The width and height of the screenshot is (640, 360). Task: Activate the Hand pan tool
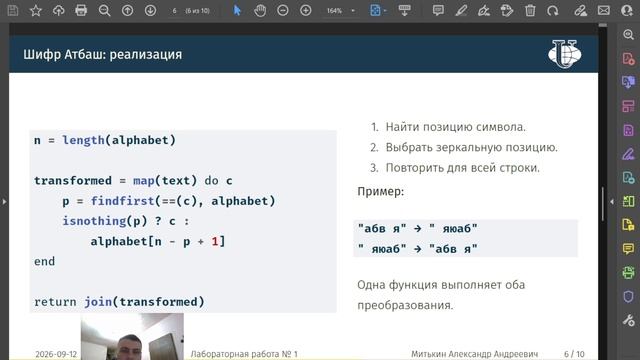pos(260,10)
